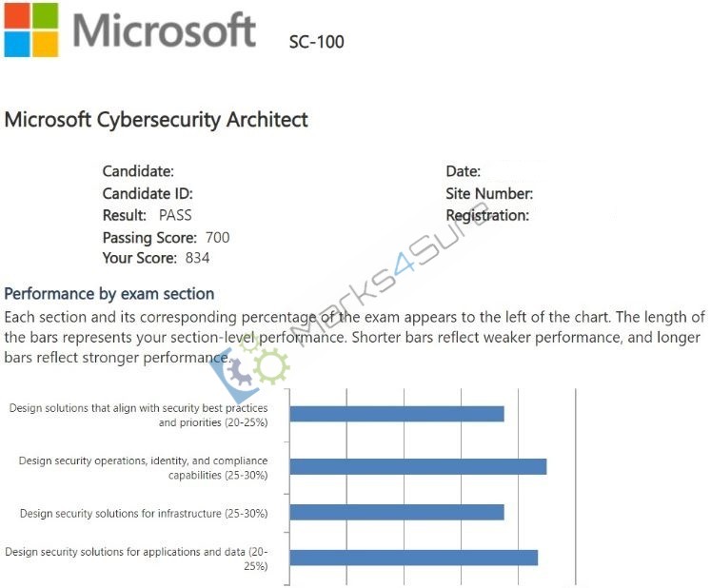The height and width of the screenshot is (588, 711).
Task: Click the Design security solutions for infrastructure label
Action: 144,514
